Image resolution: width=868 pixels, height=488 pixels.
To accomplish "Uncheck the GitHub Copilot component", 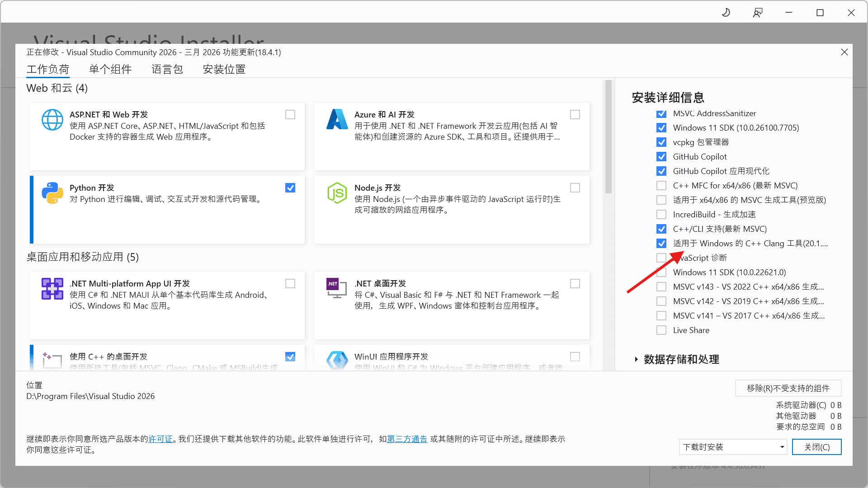I will tap(661, 157).
